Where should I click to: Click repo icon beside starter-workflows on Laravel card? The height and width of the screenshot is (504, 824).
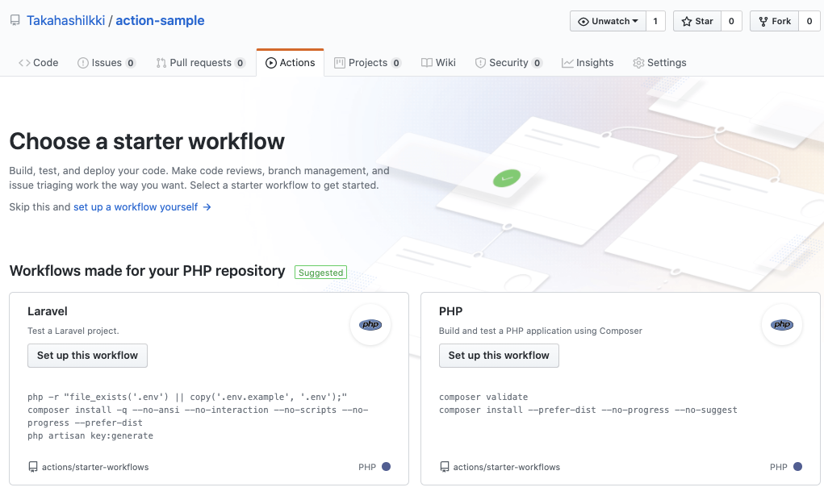(x=33, y=467)
